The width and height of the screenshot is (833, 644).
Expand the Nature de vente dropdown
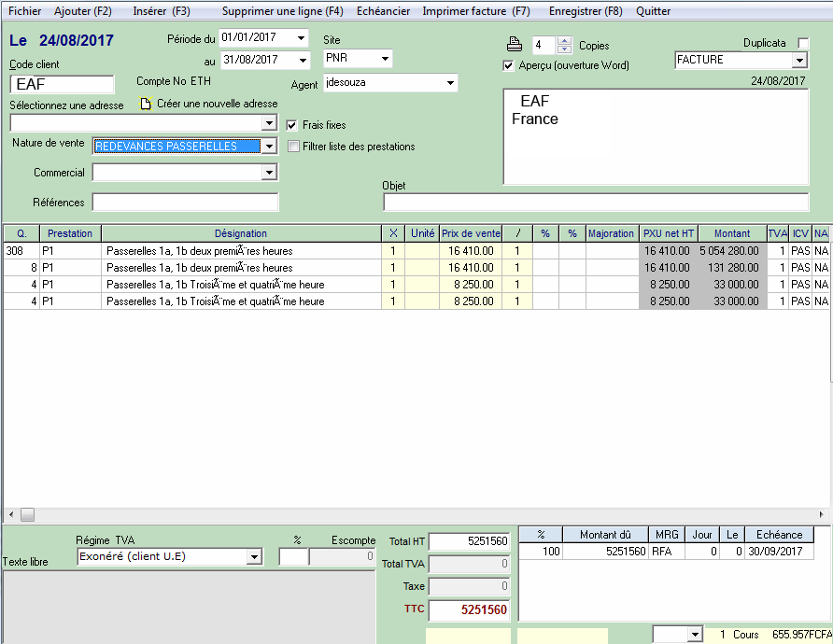click(x=269, y=147)
